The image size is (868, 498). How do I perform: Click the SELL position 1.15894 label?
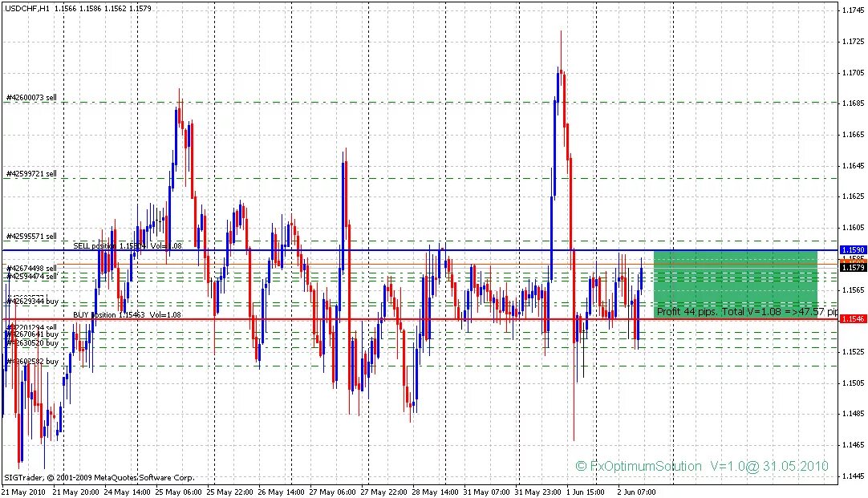[128, 245]
